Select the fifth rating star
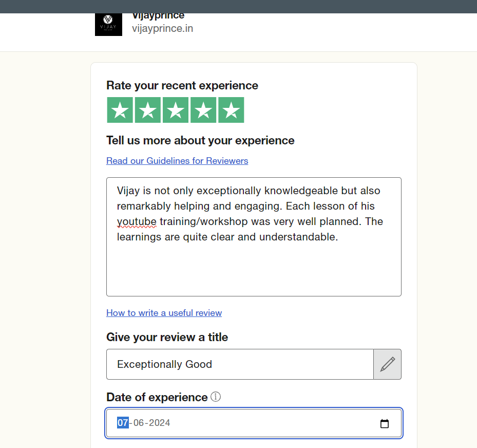Viewport: 477px width, 448px height. (231, 110)
